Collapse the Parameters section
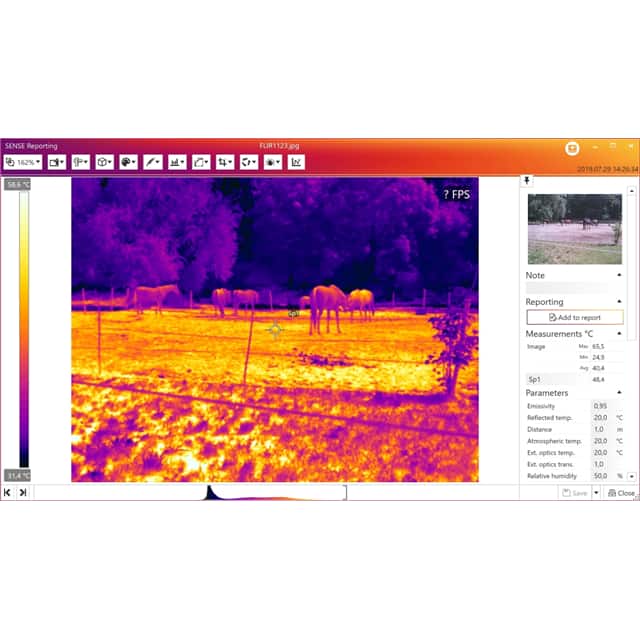This screenshot has width=640, height=640. tap(618, 393)
